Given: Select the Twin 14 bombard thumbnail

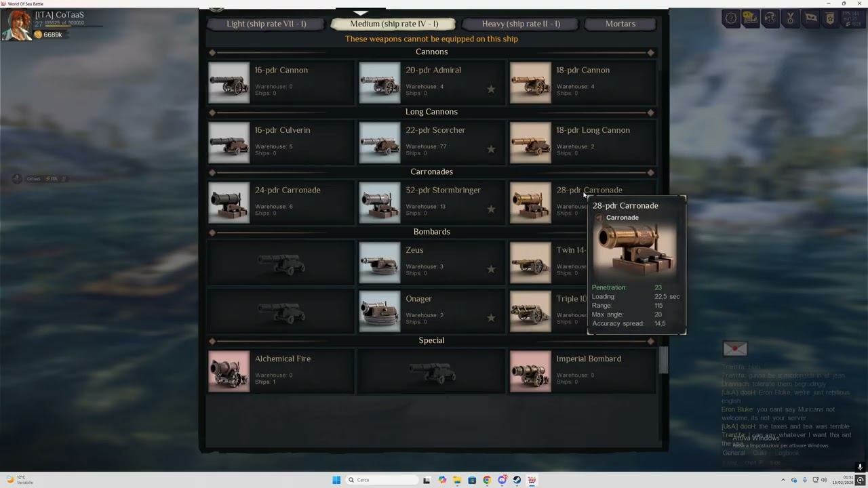Looking at the screenshot, I should coord(530,262).
